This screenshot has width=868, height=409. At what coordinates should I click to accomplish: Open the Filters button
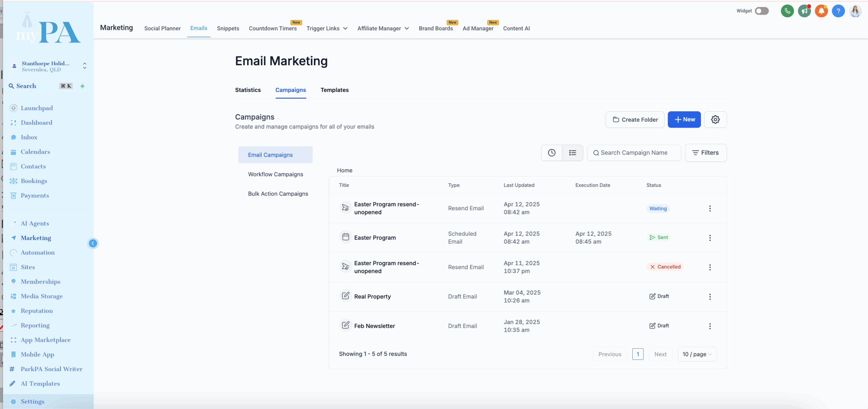pos(706,153)
